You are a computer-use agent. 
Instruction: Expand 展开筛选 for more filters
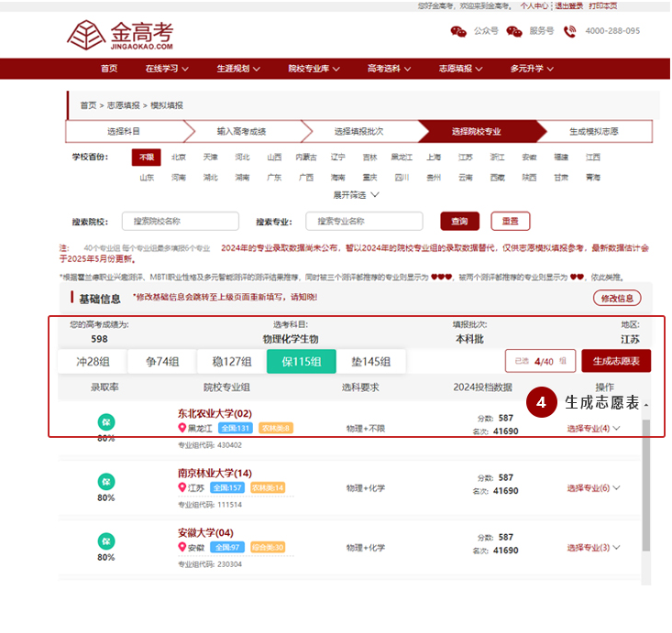[356, 195]
